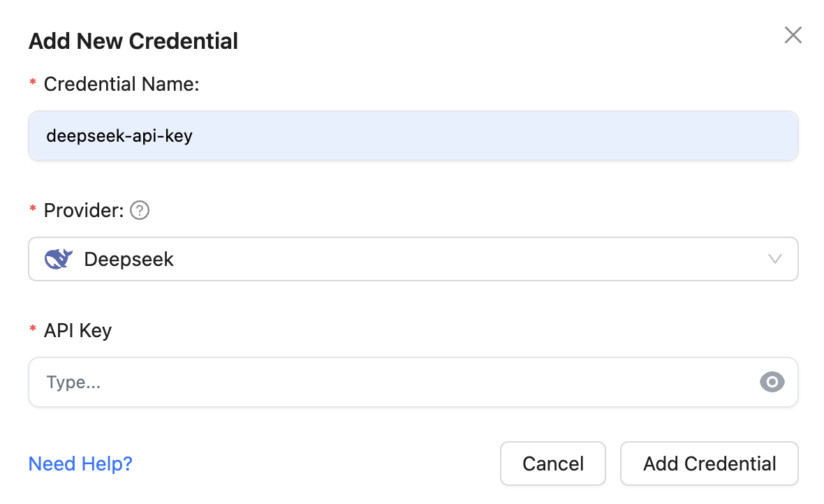Click the Need Help? link
The image size is (824, 504).
[x=80, y=464]
